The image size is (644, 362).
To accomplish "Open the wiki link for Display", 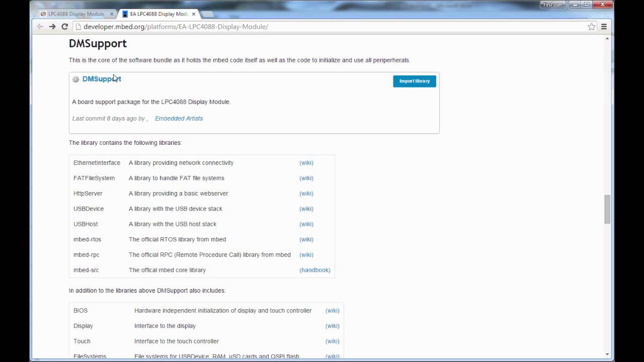I will 333,326.
